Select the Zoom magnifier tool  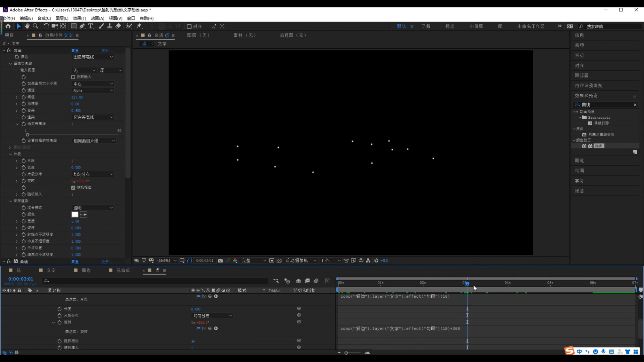(36, 26)
